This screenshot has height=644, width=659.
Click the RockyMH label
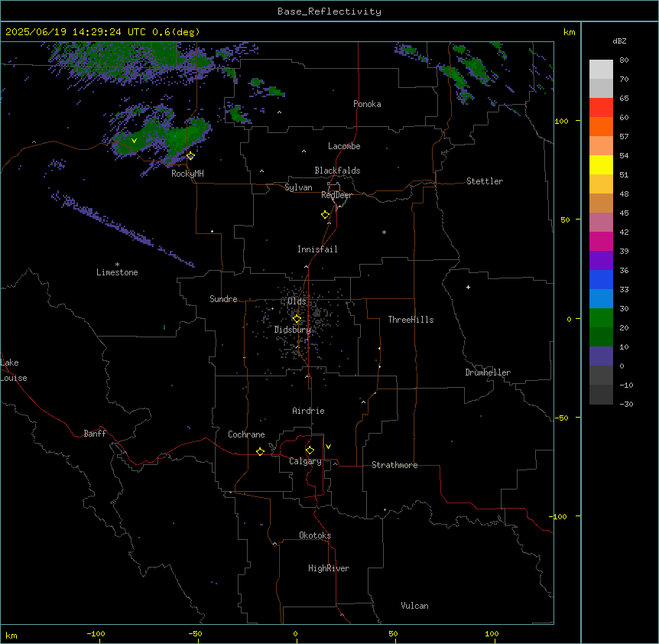187,174
